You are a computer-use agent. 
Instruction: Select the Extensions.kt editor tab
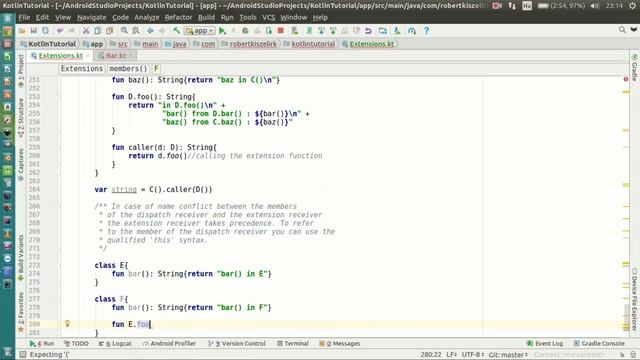click(x=60, y=56)
